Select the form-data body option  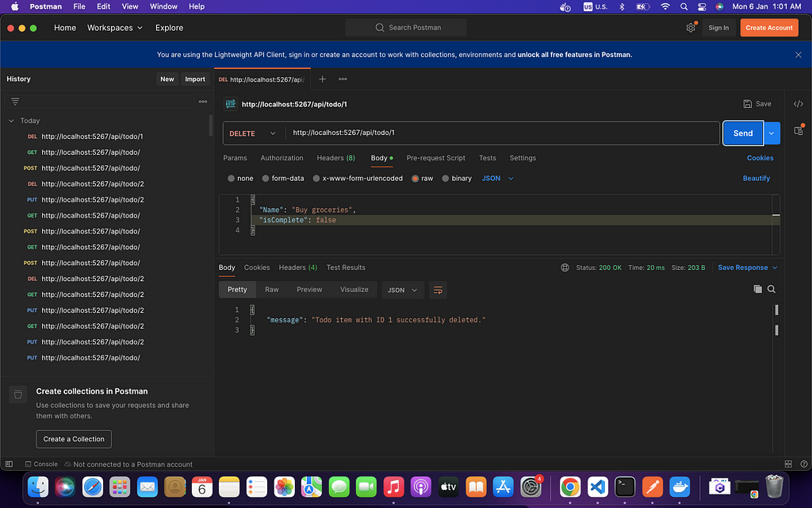click(x=266, y=179)
